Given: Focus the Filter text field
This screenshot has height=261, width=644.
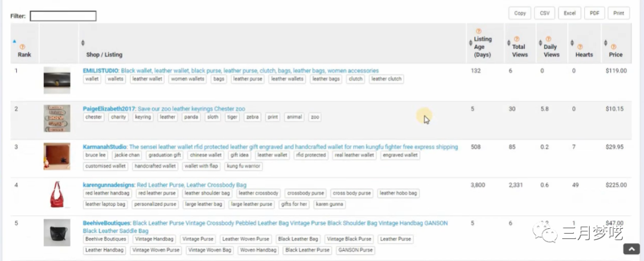Looking at the screenshot, I should 63,16.
